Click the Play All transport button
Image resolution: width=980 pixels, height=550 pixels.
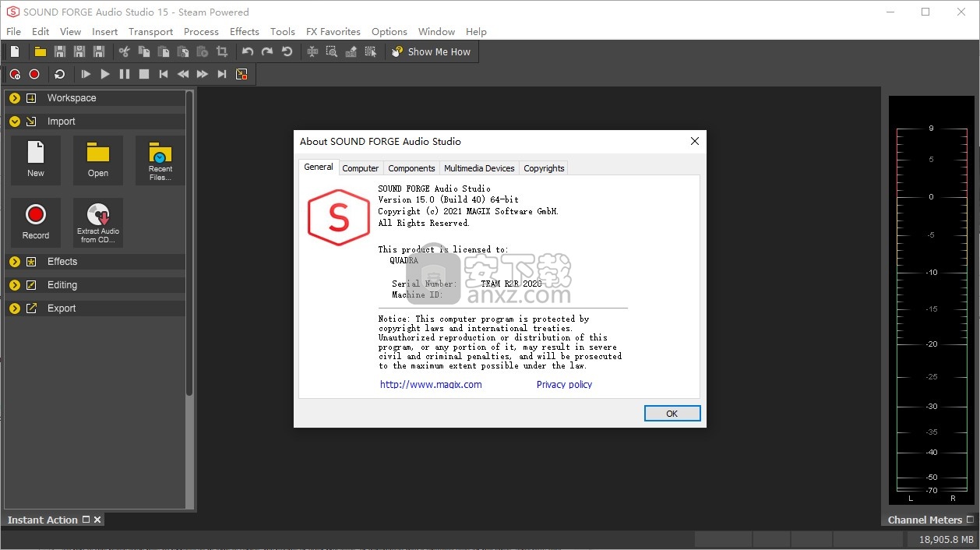(x=86, y=74)
